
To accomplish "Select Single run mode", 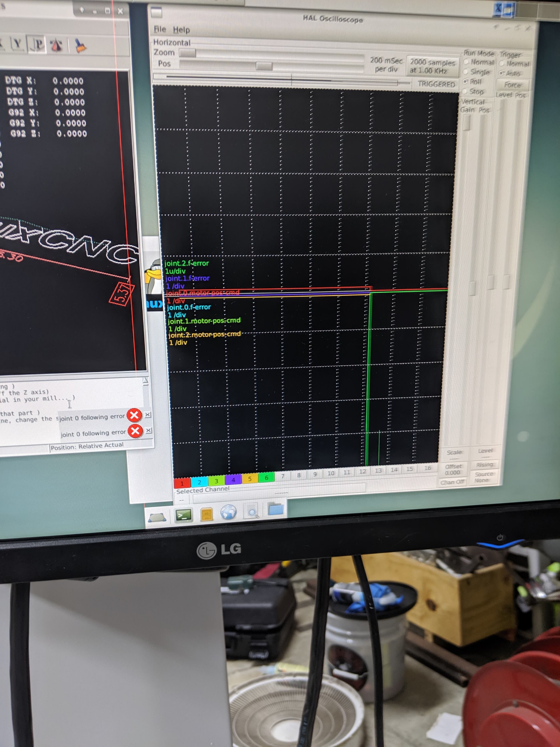I will [477, 72].
